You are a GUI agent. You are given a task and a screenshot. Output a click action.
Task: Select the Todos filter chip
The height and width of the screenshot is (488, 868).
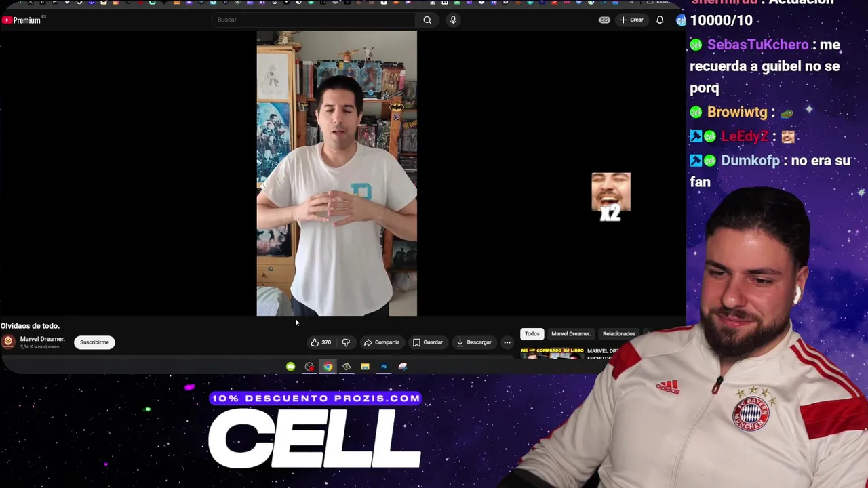pos(532,333)
